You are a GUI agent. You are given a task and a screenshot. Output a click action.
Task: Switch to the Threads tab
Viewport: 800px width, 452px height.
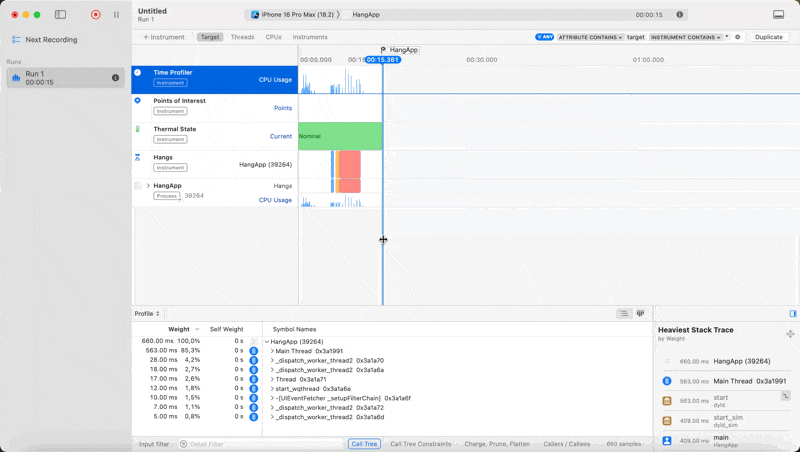coord(242,37)
